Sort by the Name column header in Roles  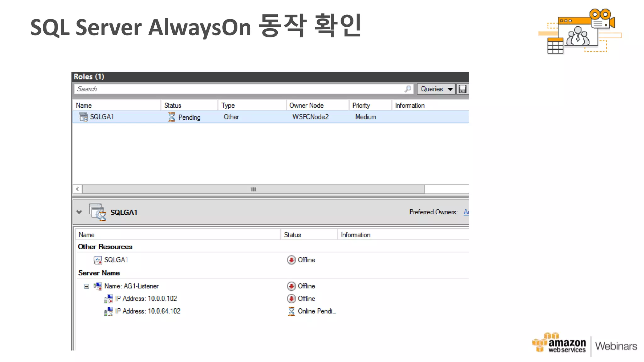[x=117, y=106]
